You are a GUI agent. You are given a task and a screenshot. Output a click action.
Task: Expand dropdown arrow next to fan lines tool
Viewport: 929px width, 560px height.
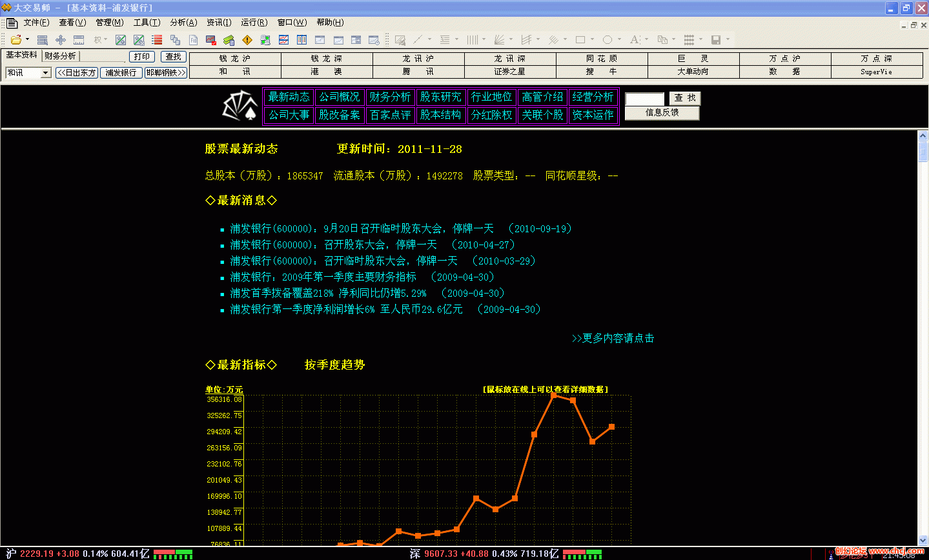pos(511,39)
